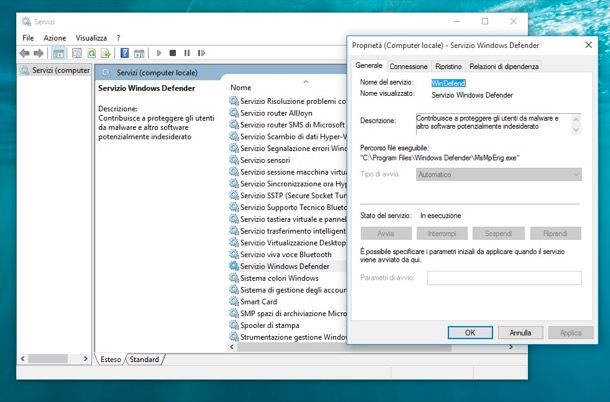Image resolution: width=610 pixels, height=402 pixels.
Task: Select Sistema di gestione degli account row
Action: [287, 290]
